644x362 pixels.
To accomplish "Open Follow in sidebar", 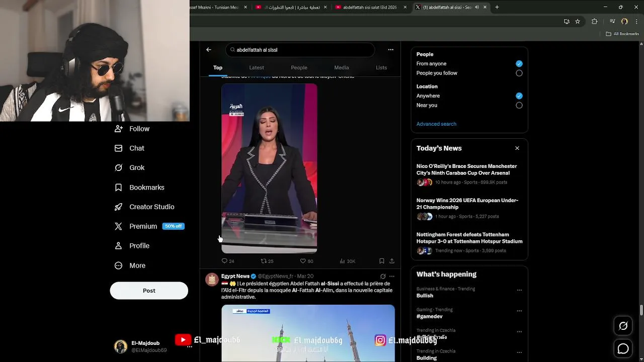I will 132,129.
